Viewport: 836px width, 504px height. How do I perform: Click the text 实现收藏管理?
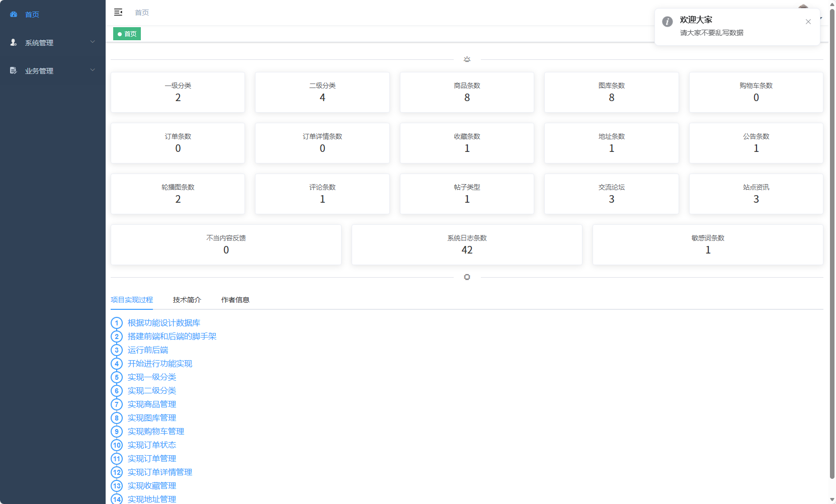[x=152, y=486]
